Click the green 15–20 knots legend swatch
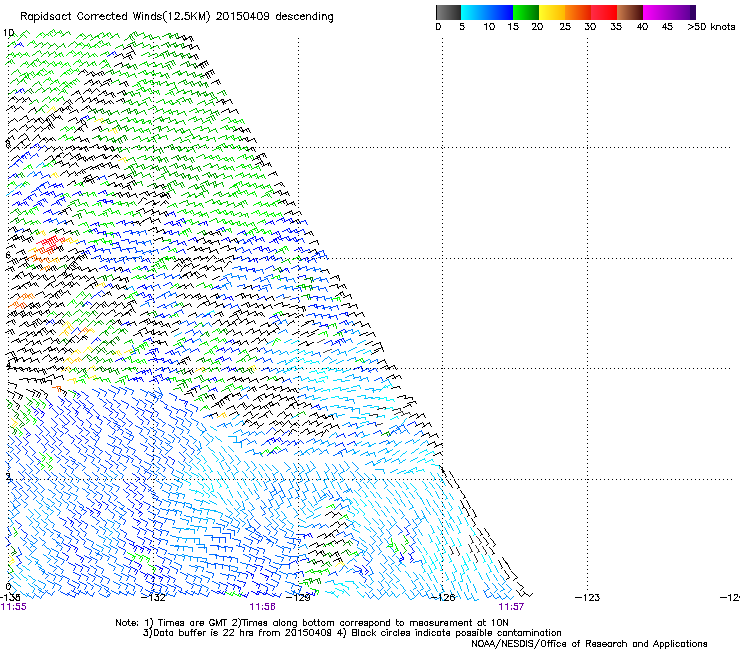This screenshot has height=650, width=740. (526, 12)
